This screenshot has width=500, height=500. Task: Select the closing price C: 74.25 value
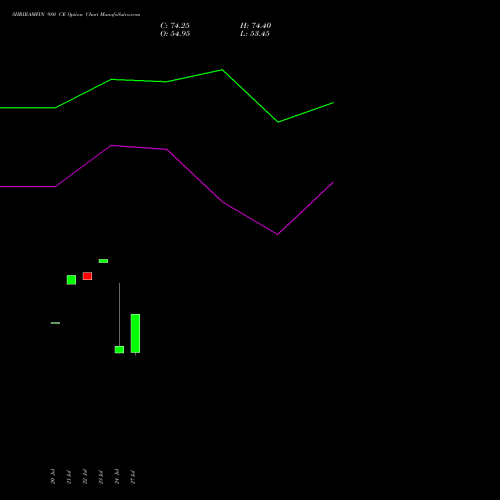point(175,26)
